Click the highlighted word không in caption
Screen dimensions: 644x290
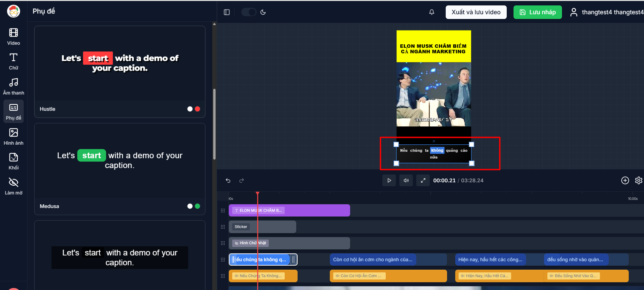[x=437, y=150]
